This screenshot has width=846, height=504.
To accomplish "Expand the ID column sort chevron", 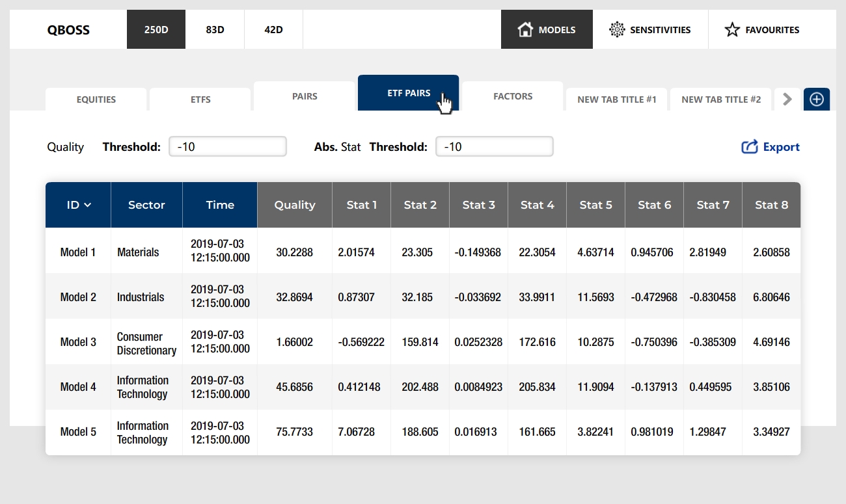I will click(x=88, y=206).
